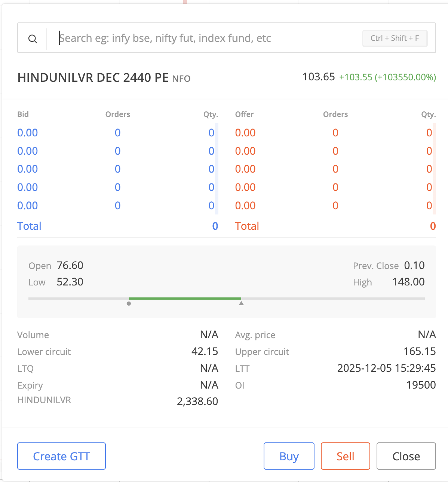The image size is (448, 482).
Task: Click the round open price marker dot
Action: [129, 304]
